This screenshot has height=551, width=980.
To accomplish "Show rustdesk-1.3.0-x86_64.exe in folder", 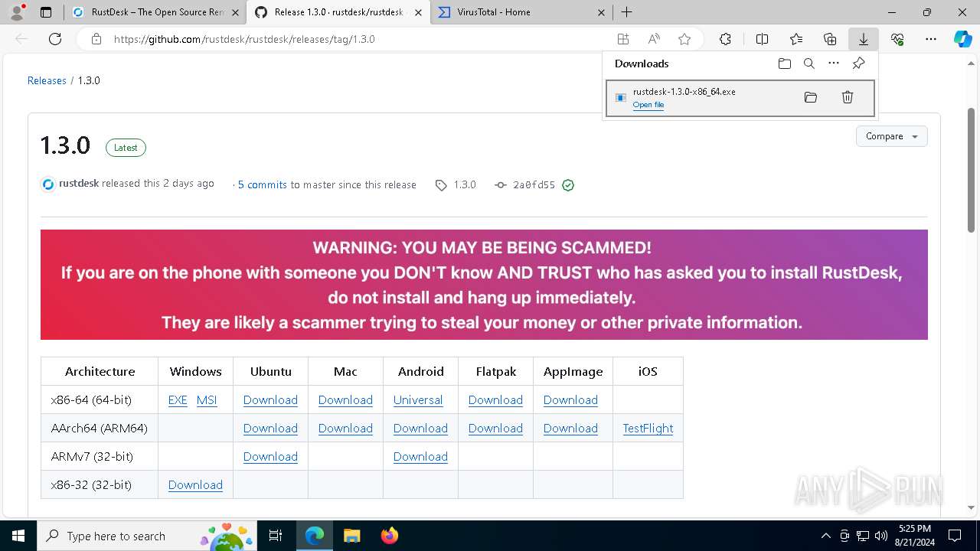I will tap(811, 97).
